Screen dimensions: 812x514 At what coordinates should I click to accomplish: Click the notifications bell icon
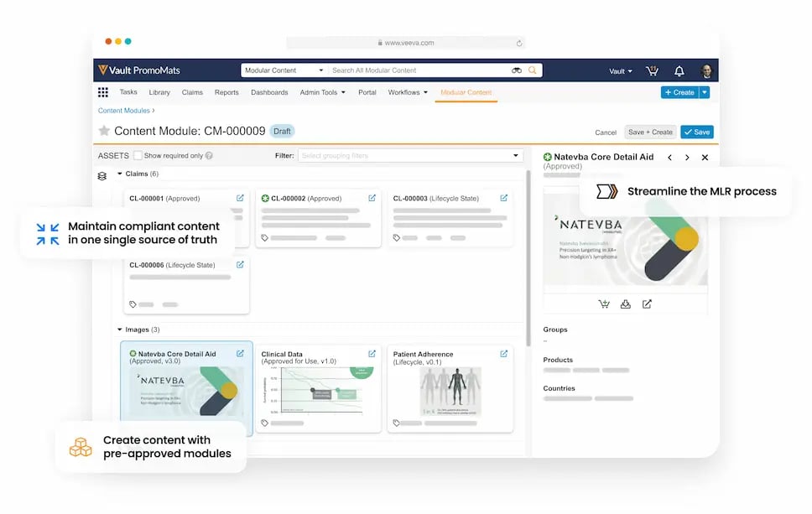[x=679, y=71]
